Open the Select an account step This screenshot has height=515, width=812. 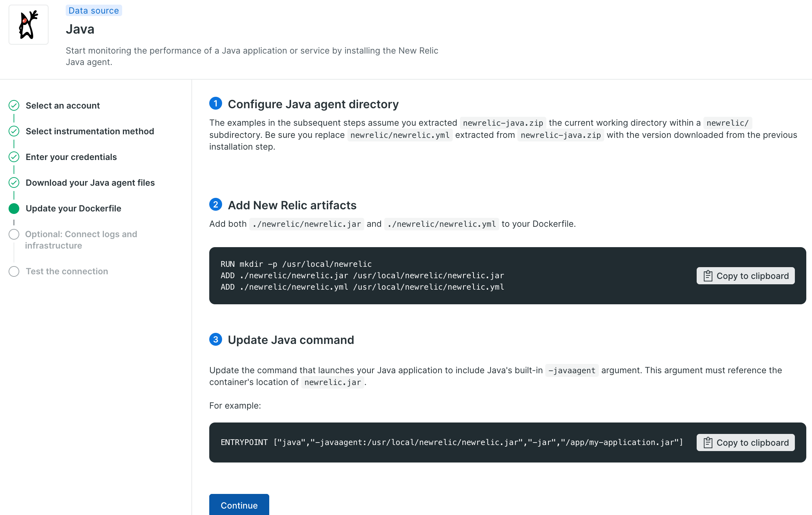[x=62, y=105]
